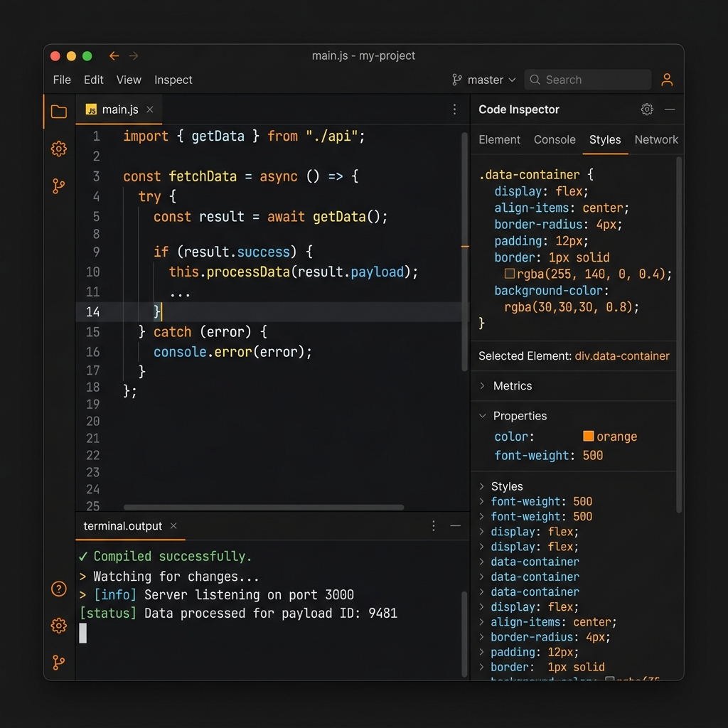728x728 pixels.
Task: Collapse the Code Inspector panel
Action: [670, 109]
